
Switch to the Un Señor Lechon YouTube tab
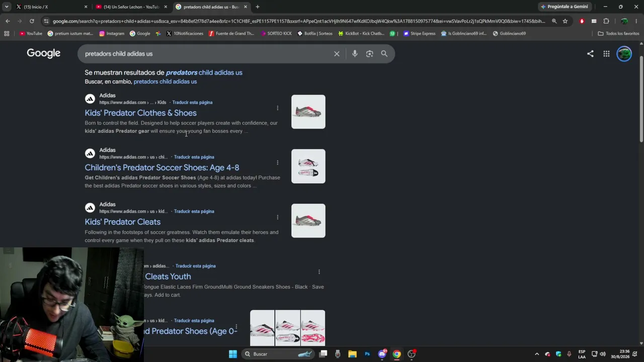coord(131,7)
